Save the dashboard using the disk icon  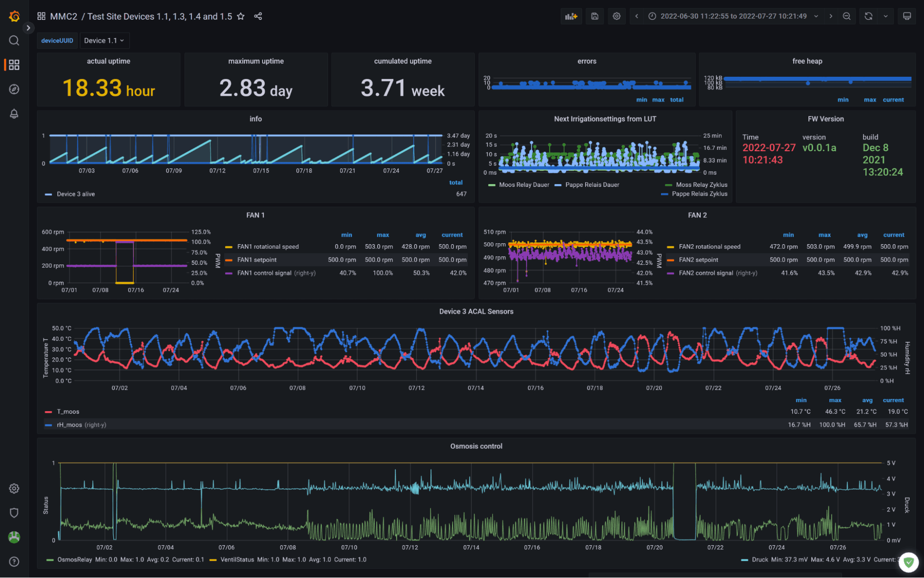(x=594, y=16)
